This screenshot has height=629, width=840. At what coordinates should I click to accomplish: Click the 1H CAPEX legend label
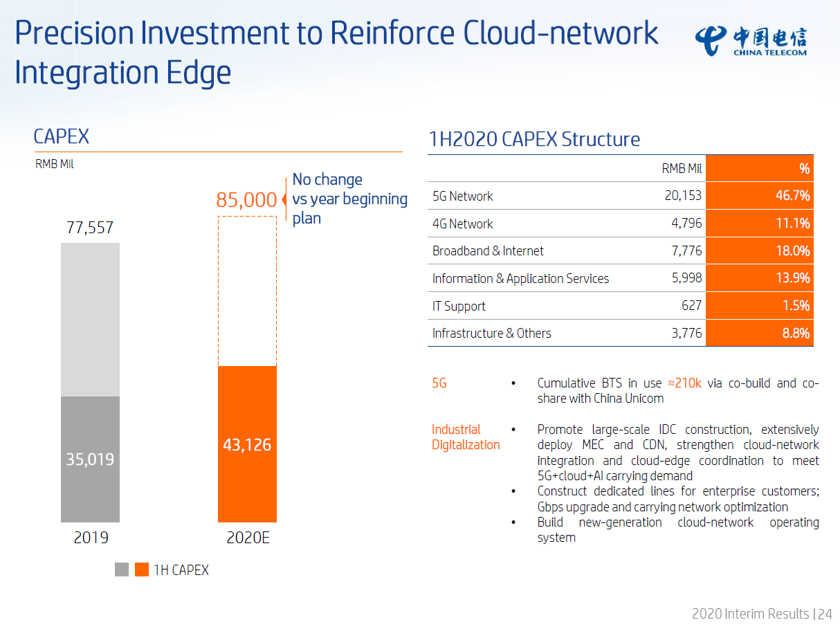click(x=181, y=570)
